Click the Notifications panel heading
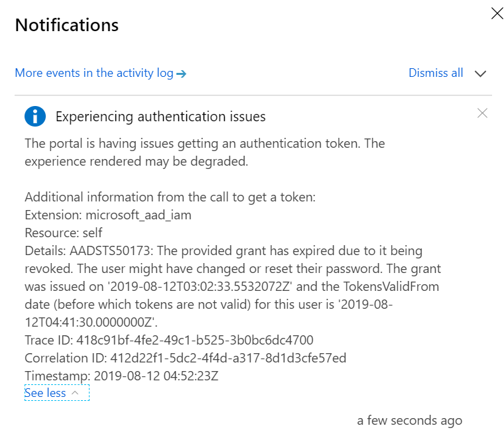The width and height of the screenshot is (504, 436). (x=67, y=25)
